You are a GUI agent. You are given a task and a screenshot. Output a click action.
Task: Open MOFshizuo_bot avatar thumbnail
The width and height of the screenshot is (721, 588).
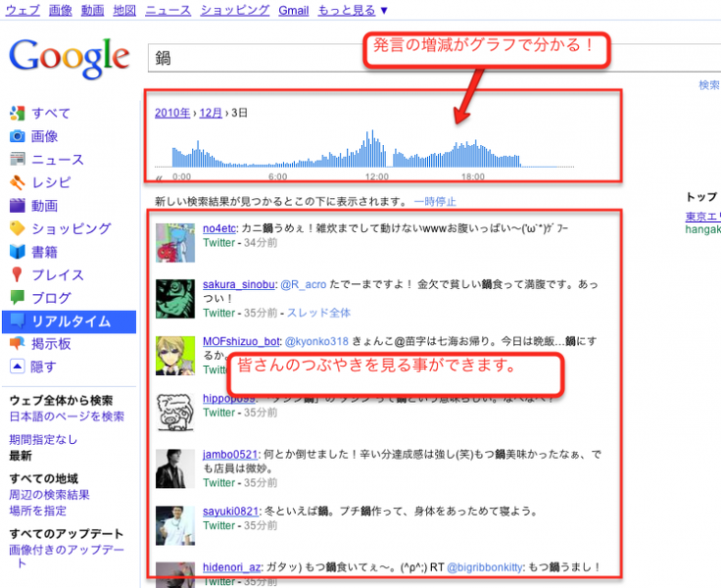pos(175,356)
